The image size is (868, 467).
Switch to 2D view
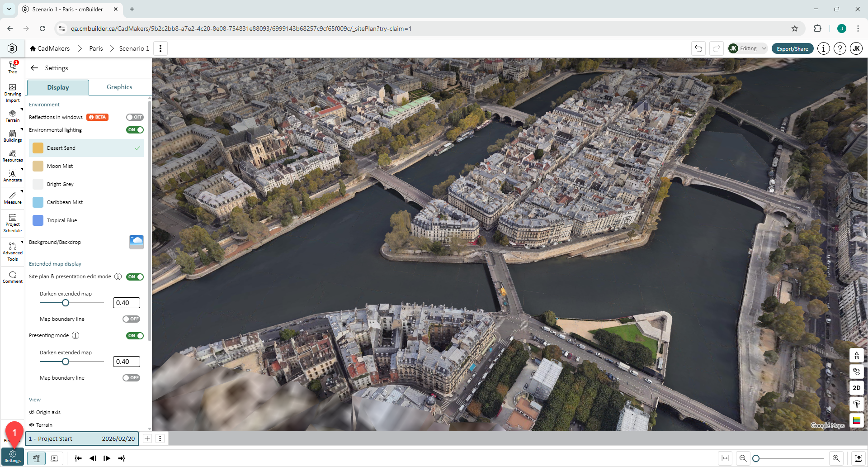(x=857, y=388)
